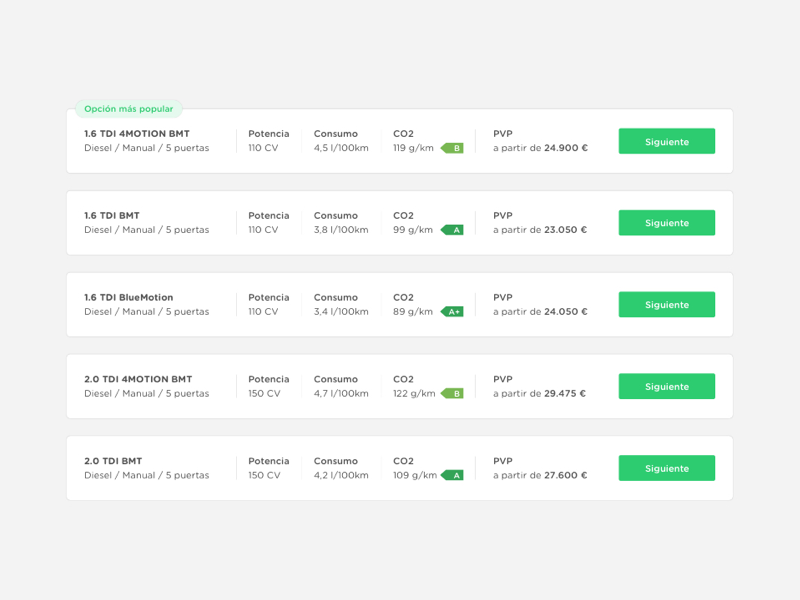Select the 1.6 TDI BMT engine title

(x=112, y=215)
